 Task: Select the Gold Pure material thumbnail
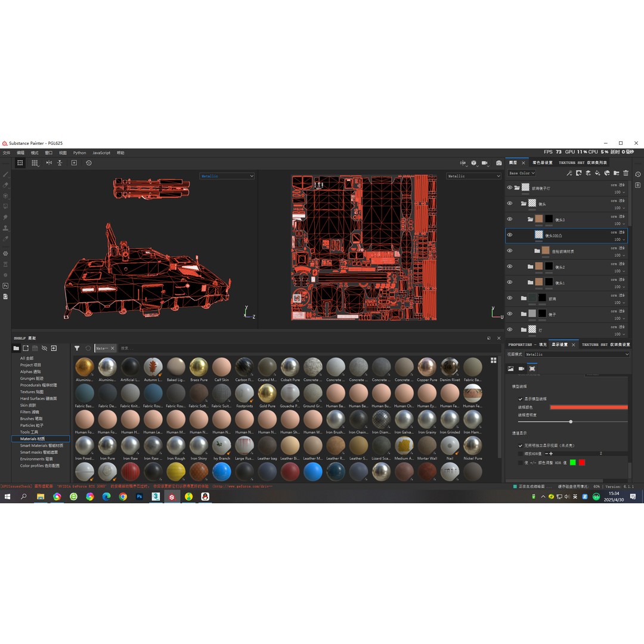pos(267,394)
